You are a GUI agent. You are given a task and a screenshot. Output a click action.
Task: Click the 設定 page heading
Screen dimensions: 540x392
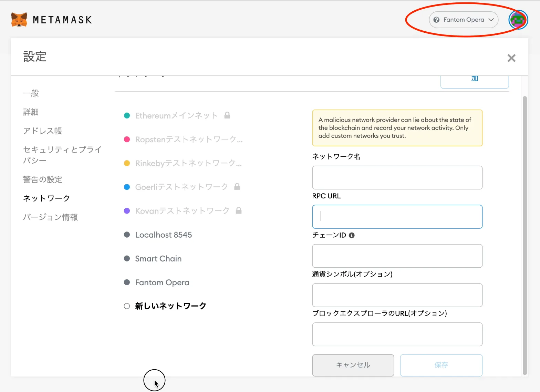coord(35,56)
